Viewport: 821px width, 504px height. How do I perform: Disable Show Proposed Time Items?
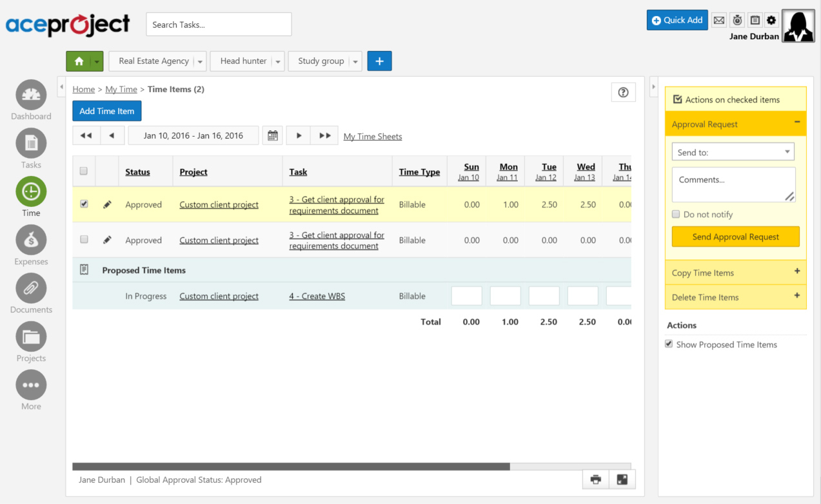[669, 344]
